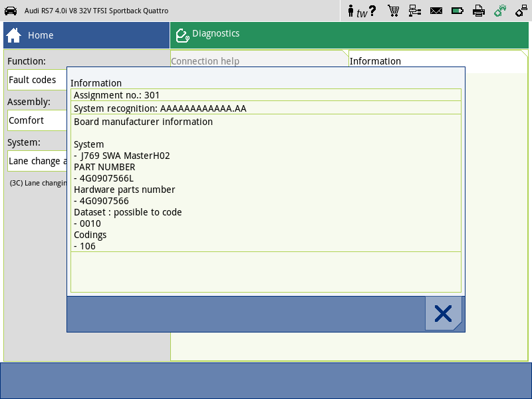The height and width of the screenshot is (399, 532).
Task: Check the battery status icon
Action: [x=458, y=11]
